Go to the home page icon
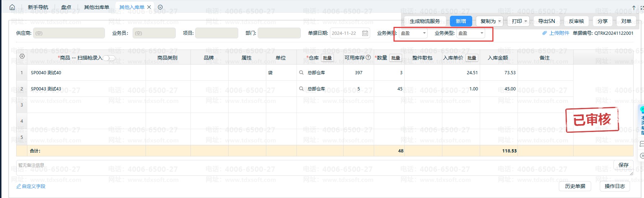Image resolution: width=644 pixels, height=198 pixels. [x=12, y=7]
